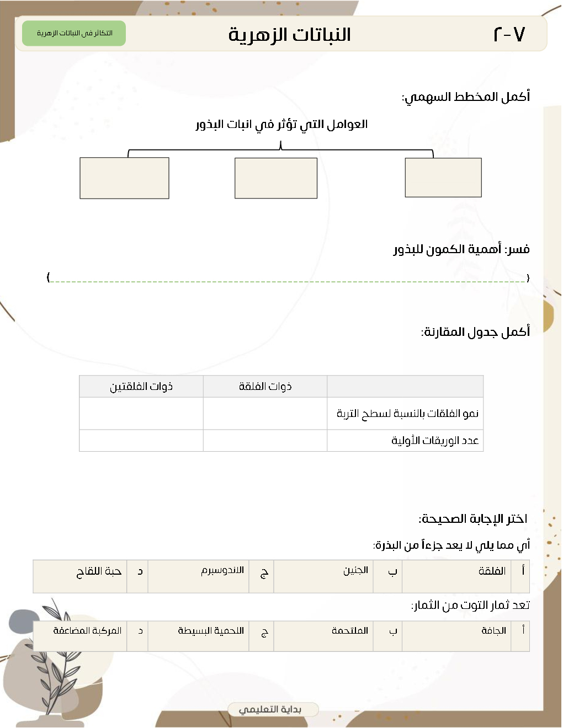This screenshot has height=728, width=563.
Task: Click the green 'التكاثر في النباتات الزهرية' badge
Action: tap(74, 33)
